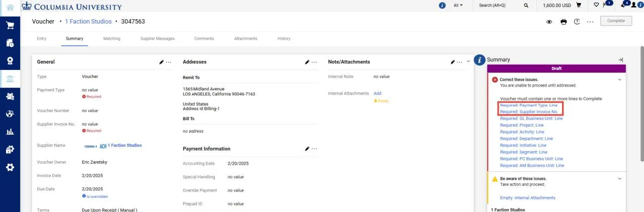Viewport: 644px width, 212px height.
Task: Click Add link for Internal Attachments
Action: [378, 93]
